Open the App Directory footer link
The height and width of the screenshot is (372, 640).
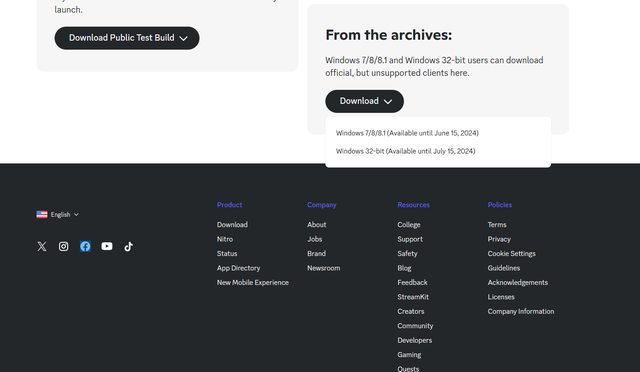click(x=238, y=268)
